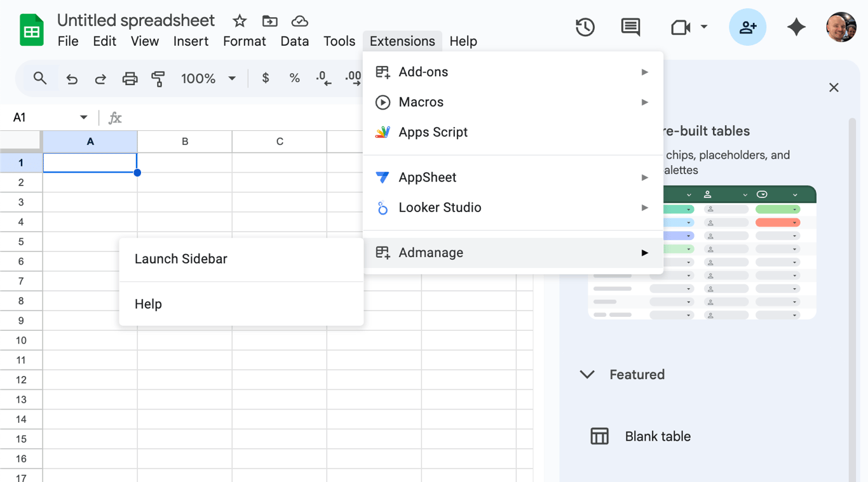Click the Share people button
Image resolution: width=868 pixels, height=482 pixels.
pyautogui.click(x=748, y=27)
